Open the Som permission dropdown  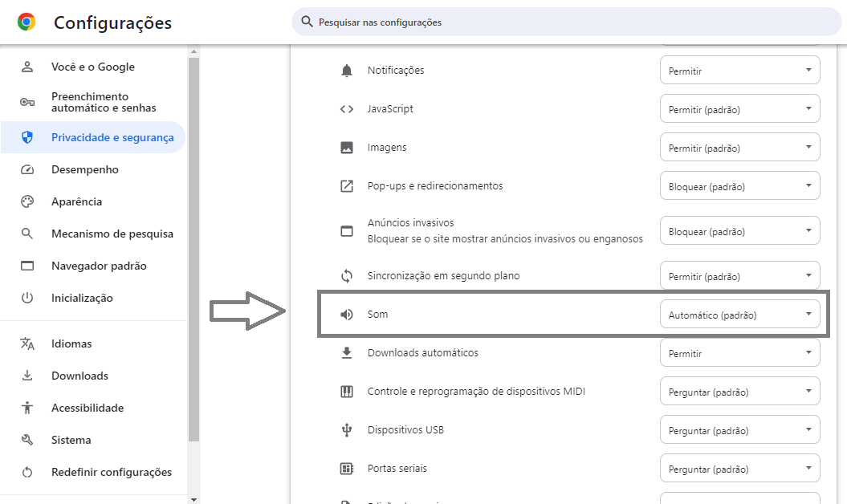pos(739,315)
